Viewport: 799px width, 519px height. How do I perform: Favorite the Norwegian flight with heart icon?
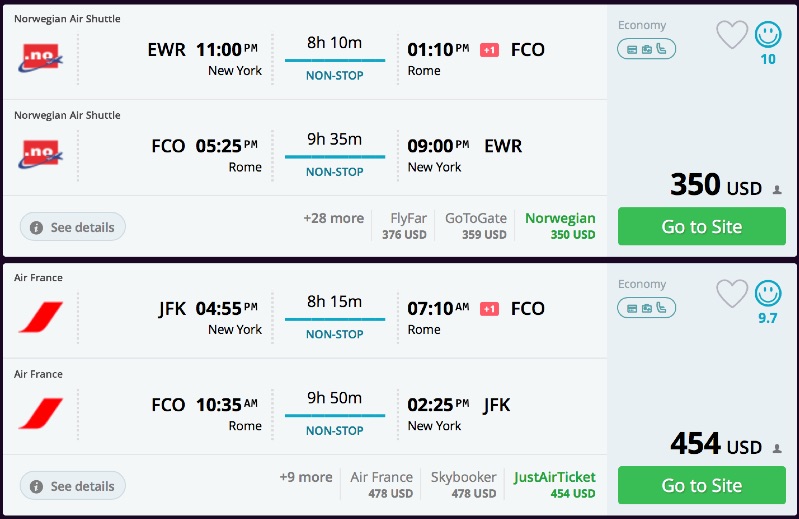(x=732, y=35)
